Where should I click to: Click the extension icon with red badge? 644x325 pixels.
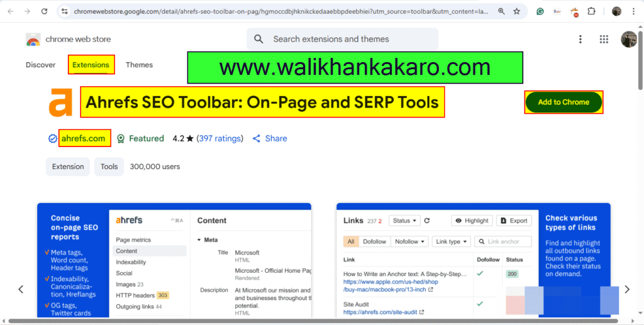point(575,11)
